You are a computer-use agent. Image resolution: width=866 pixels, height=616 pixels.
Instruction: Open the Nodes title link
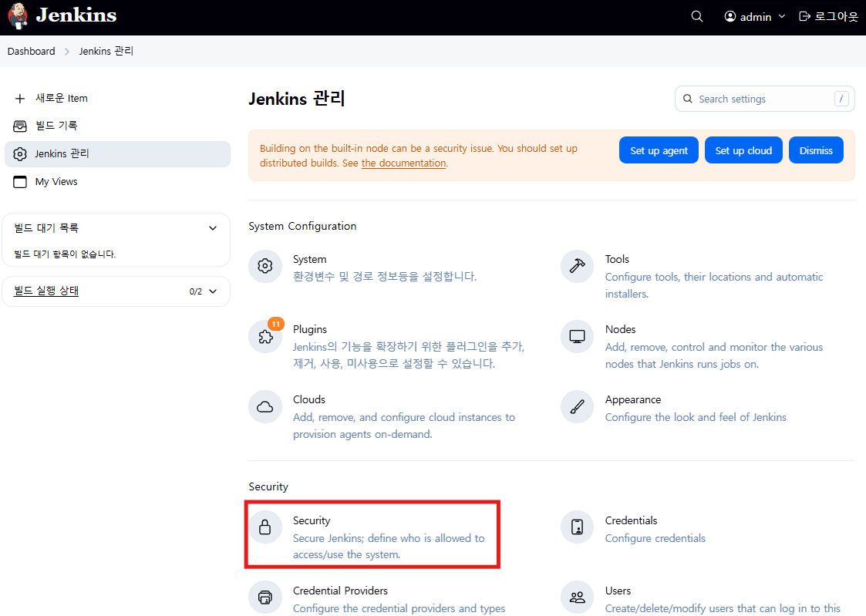pos(620,329)
